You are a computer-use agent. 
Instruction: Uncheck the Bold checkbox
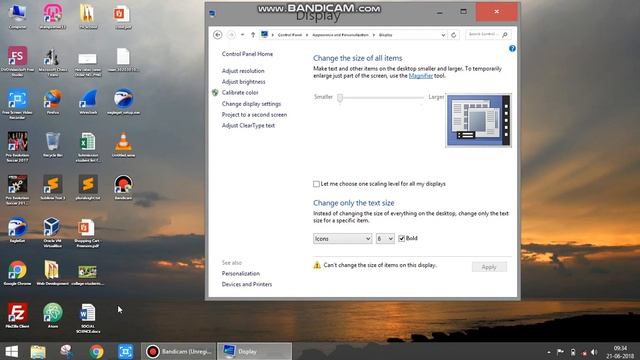pos(402,238)
